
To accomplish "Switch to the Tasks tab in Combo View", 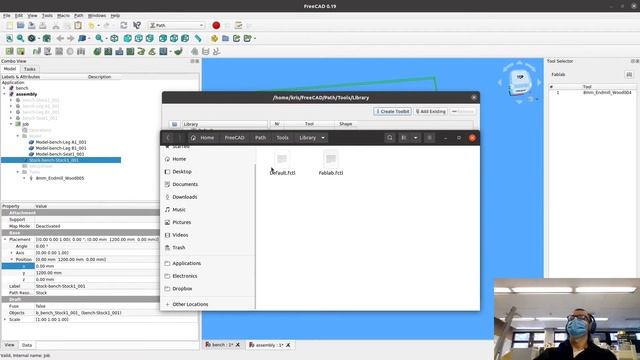I will 29,69.
